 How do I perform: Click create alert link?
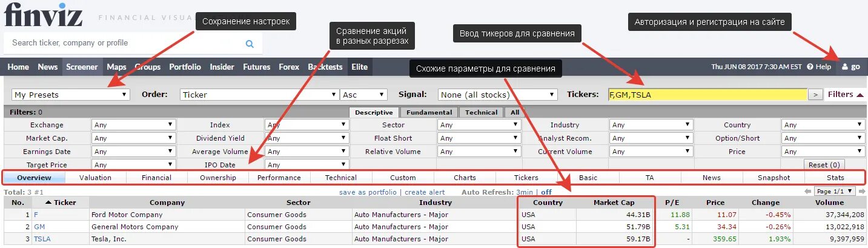tap(425, 192)
